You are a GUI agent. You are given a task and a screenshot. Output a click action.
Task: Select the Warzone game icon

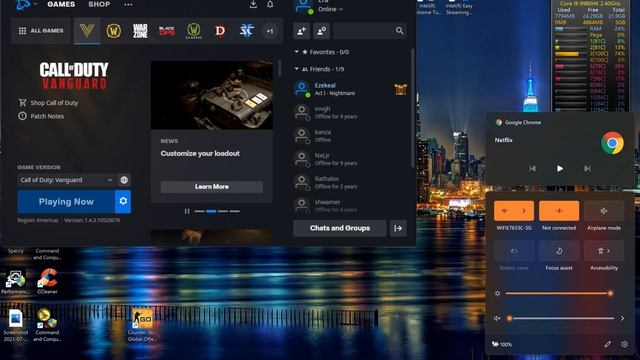point(140,31)
